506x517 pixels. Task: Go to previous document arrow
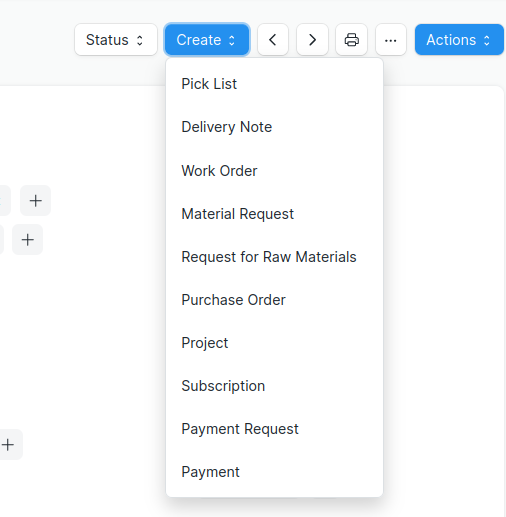point(273,40)
